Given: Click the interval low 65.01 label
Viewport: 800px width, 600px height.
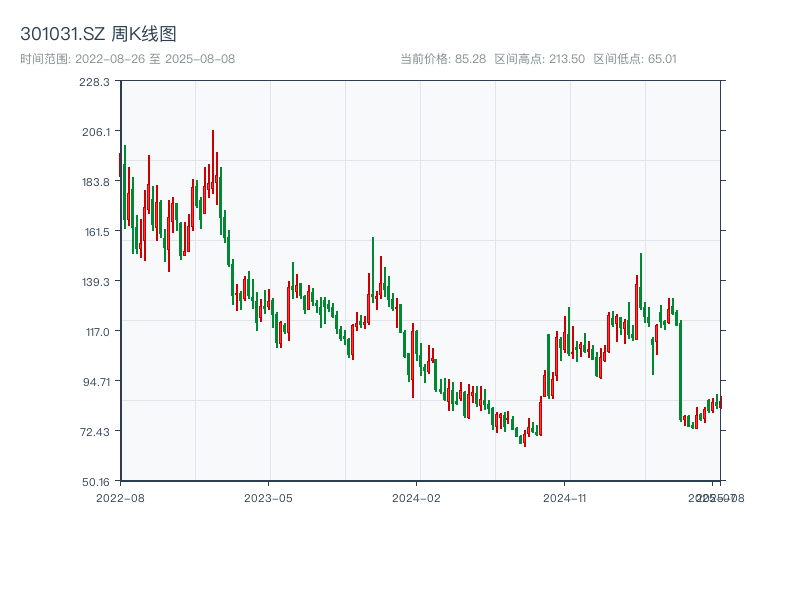Looking at the screenshot, I should 635,59.
